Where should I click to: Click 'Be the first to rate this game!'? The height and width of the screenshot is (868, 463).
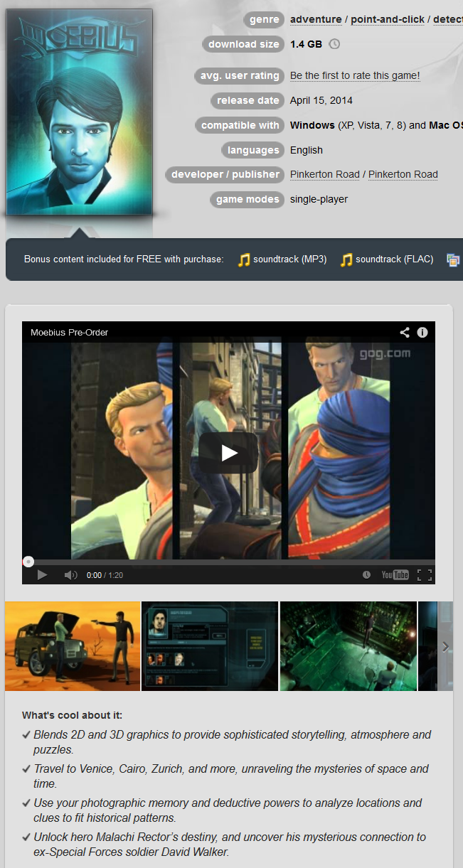(x=355, y=75)
